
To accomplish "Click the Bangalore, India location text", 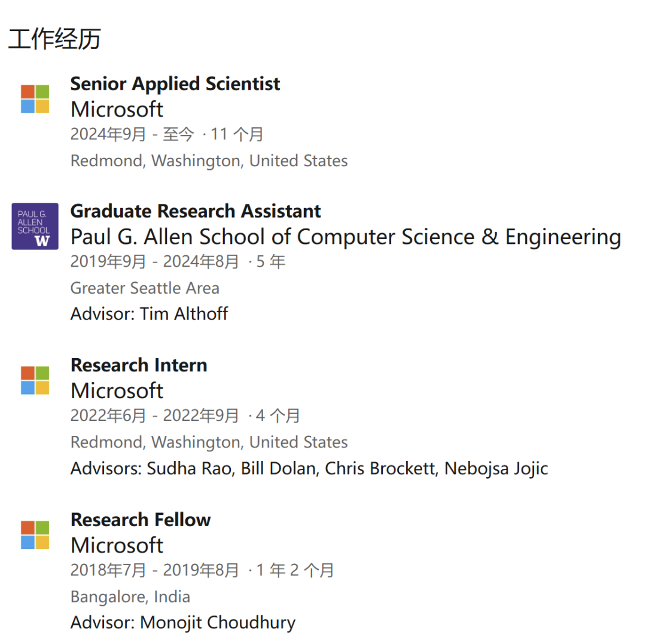I will [130, 597].
